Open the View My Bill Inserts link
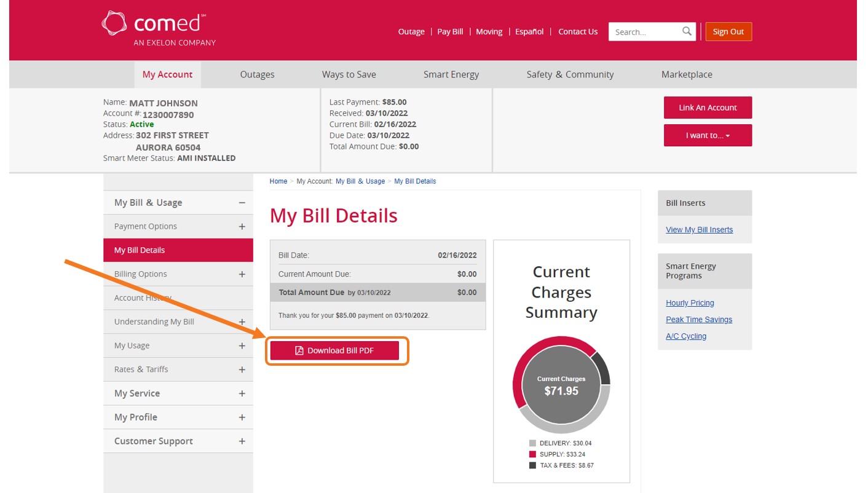Viewport: 868px width, 493px height. (699, 230)
